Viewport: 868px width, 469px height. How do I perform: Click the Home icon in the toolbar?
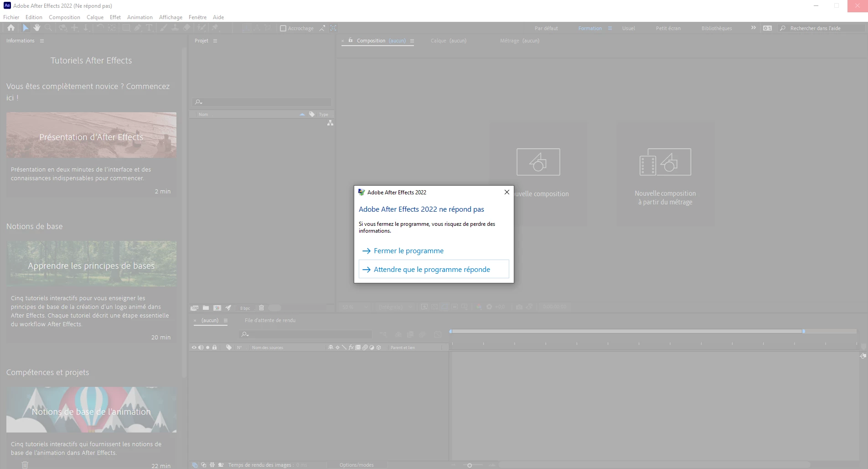[11, 28]
